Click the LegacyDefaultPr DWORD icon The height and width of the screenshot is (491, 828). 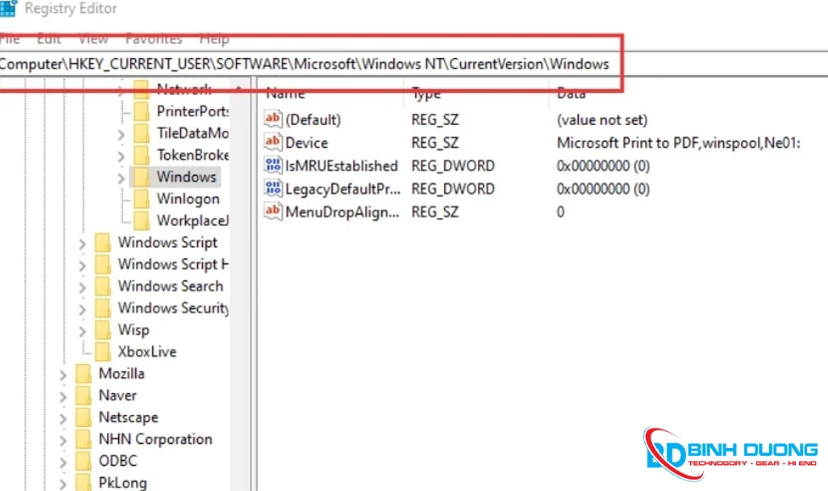pyautogui.click(x=273, y=188)
